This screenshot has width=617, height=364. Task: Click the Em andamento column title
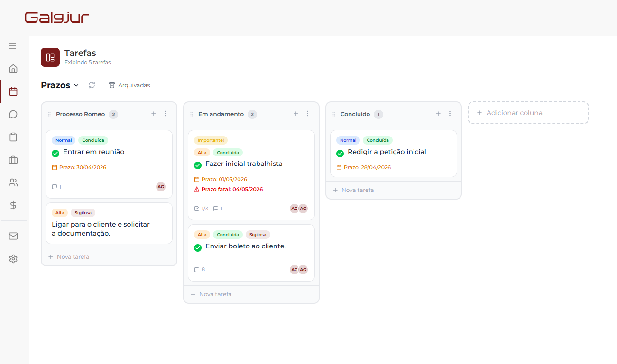(x=221, y=114)
